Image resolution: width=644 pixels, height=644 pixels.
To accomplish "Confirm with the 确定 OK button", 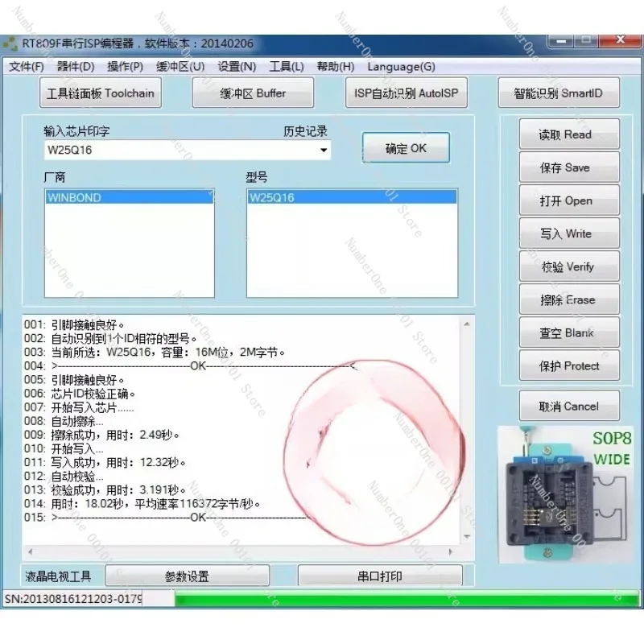I will [406, 148].
